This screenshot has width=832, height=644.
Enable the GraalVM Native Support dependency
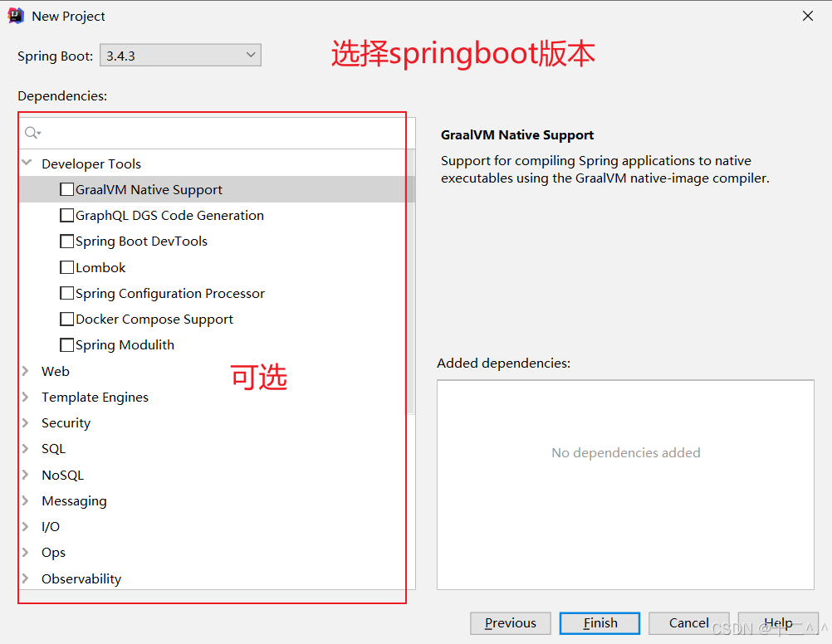point(66,188)
